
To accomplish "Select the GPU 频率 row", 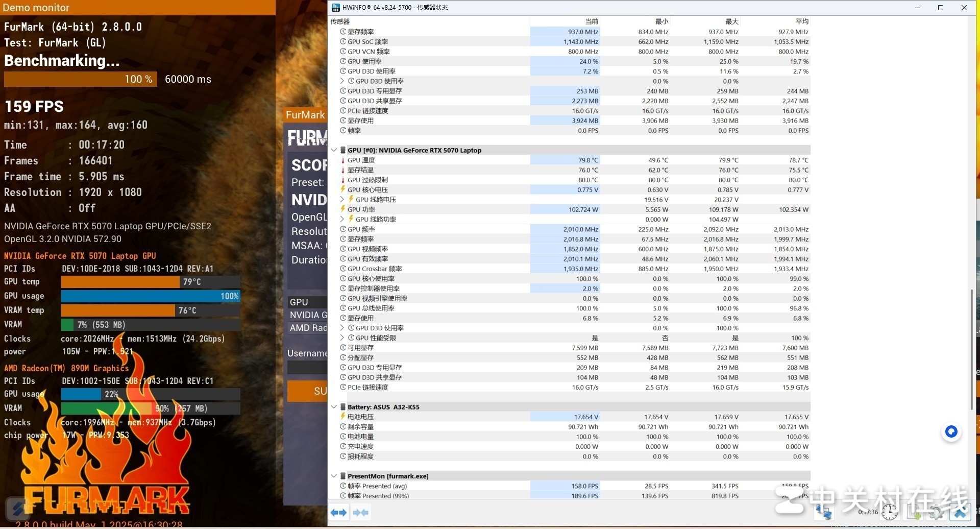I will [x=570, y=229].
